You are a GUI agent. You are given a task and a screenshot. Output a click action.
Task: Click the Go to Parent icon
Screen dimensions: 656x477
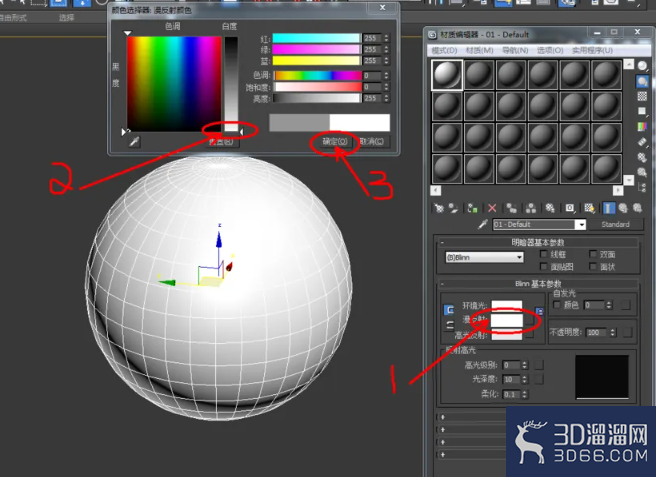(x=623, y=208)
